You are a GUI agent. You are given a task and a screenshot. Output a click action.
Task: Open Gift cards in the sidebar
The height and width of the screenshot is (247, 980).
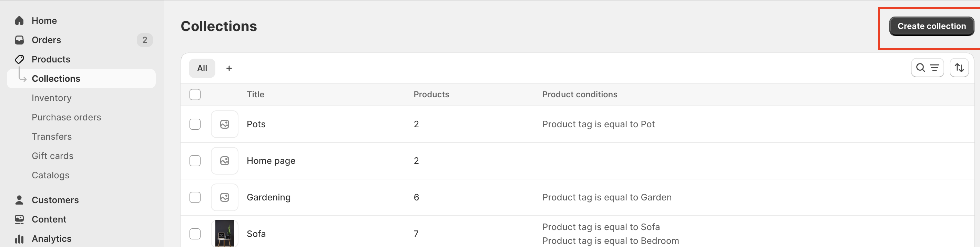(x=52, y=156)
